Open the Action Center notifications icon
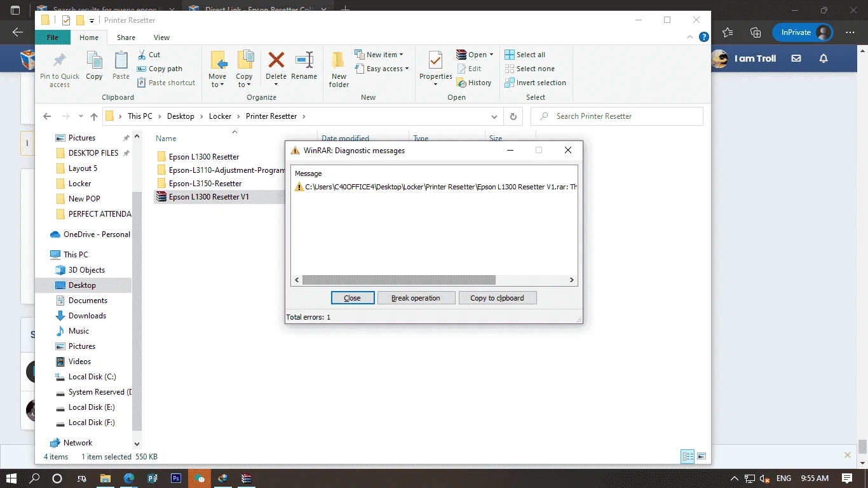 (847, 478)
